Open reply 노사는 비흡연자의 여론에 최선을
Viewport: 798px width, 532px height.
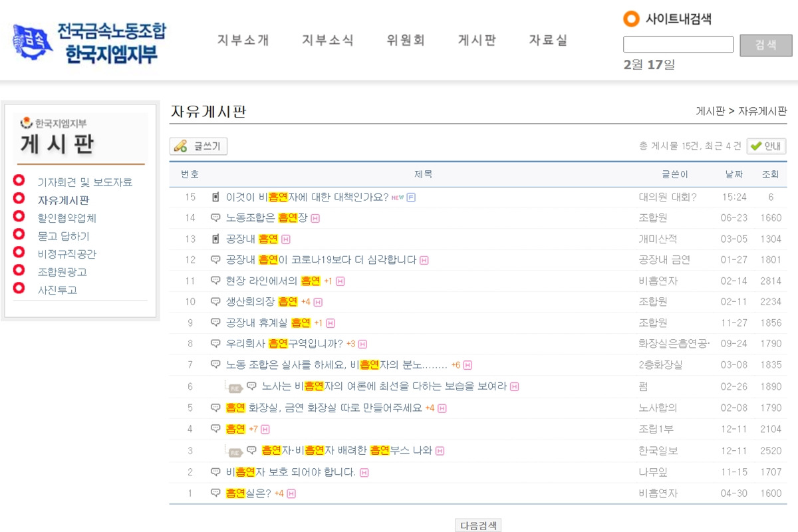(x=384, y=386)
